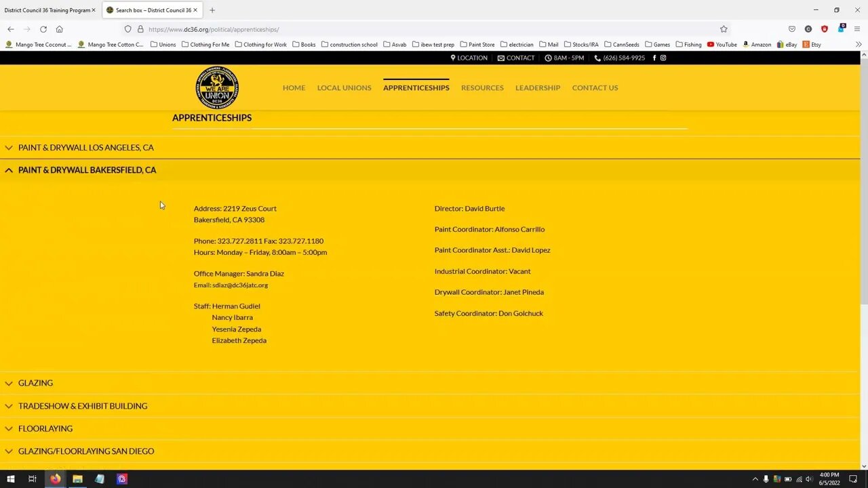Click the sdiaz@dc36jatc.org email link

[240, 285]
